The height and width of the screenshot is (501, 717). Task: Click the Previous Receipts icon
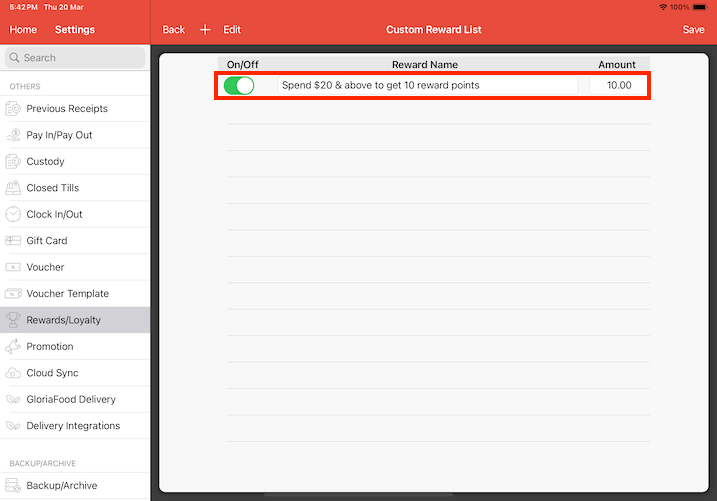point(13,109)
